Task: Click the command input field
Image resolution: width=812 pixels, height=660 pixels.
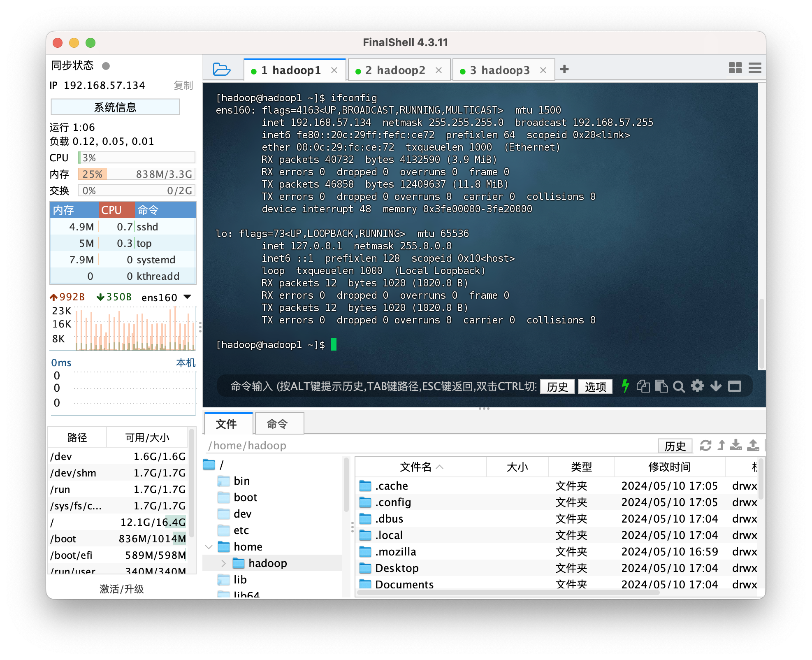Action: click(383, 386)
